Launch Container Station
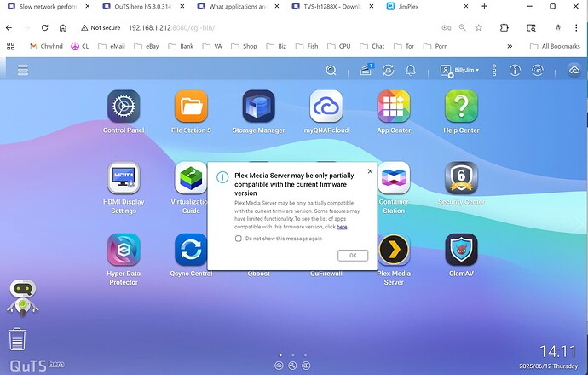This screenshot has width=588, height=375. (x=394, y=178)
